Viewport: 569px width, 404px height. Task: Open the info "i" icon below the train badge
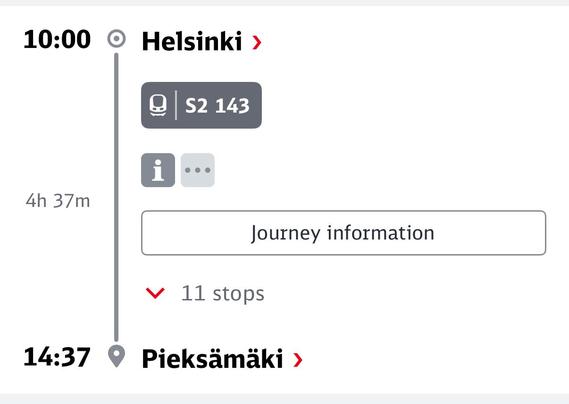click(x=158, y=170)
